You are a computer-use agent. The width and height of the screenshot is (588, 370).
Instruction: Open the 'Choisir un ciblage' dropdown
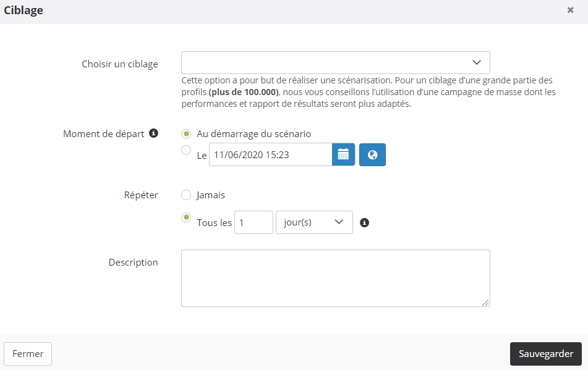coord(335,63)
